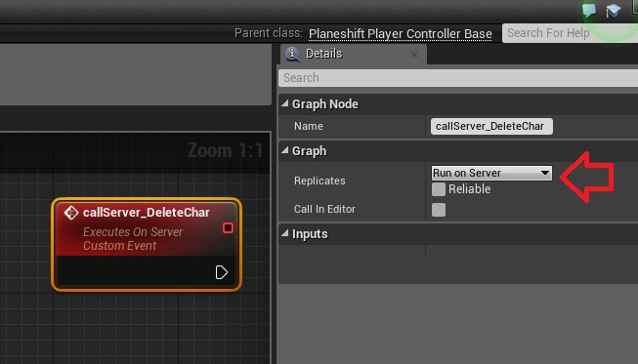Select the callServer_DeleteChar event node title

[147, 213]
